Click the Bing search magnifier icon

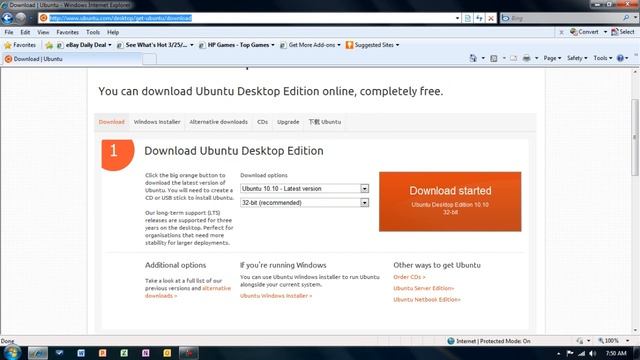click(626, 18)
